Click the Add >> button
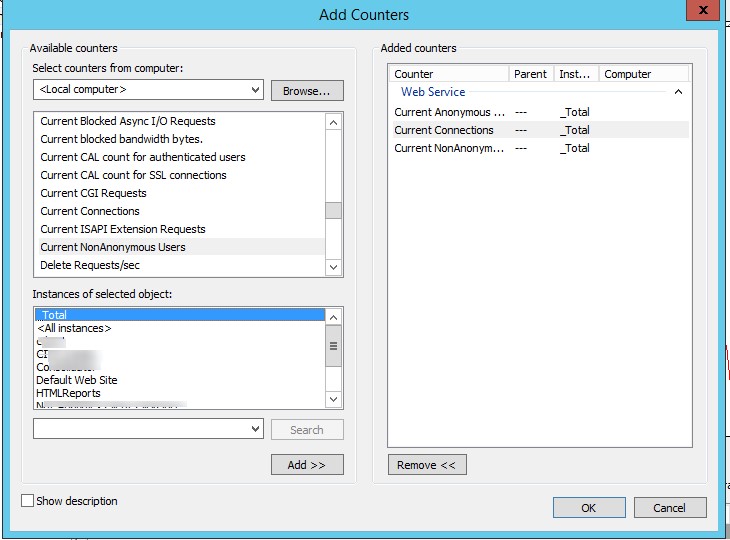 pos(307,465)
